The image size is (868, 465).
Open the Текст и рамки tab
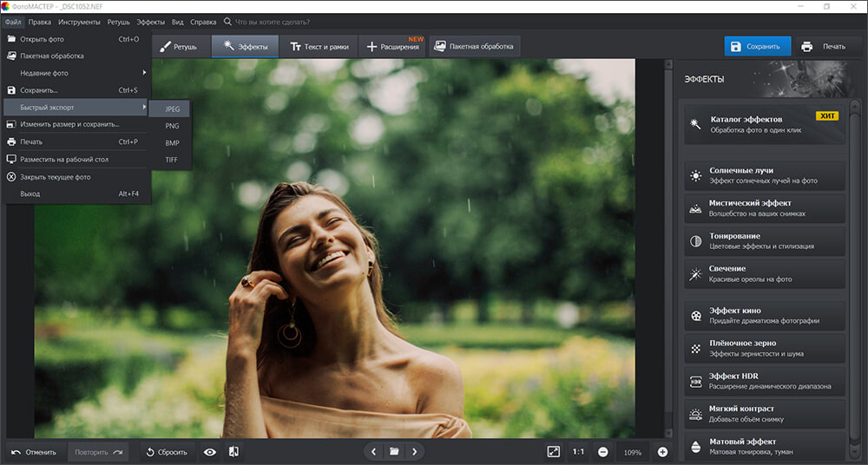coord(319,47)
